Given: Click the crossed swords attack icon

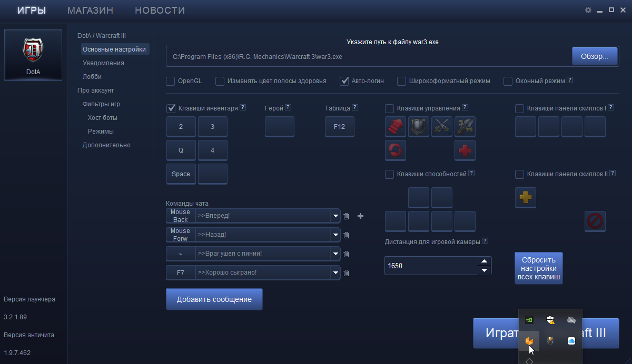Looking at the screenshot, I should (442, 127).
